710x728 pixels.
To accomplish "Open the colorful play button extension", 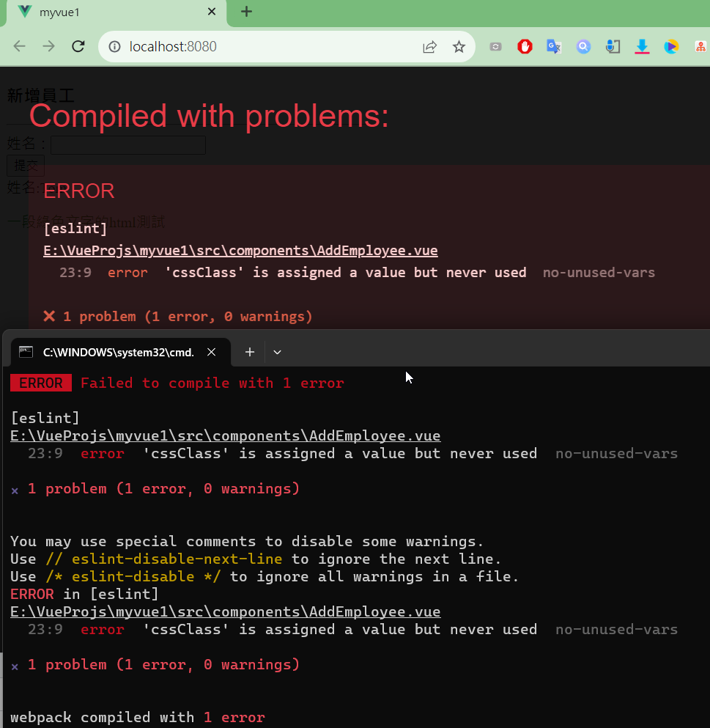I will point(671,46).
